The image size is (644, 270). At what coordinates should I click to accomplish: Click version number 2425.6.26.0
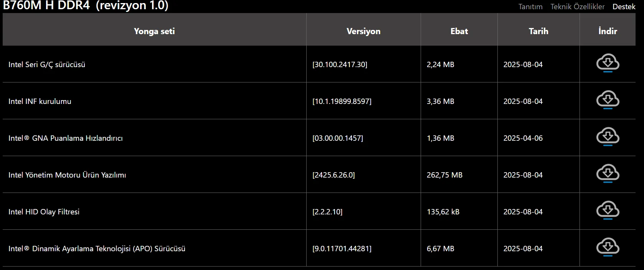tap(334, 175)
